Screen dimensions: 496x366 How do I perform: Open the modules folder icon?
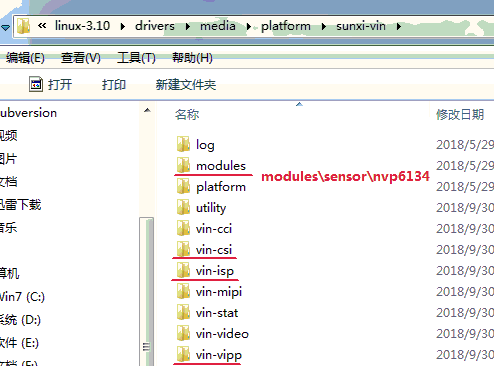pyautogui.click(x=183, y=165)
